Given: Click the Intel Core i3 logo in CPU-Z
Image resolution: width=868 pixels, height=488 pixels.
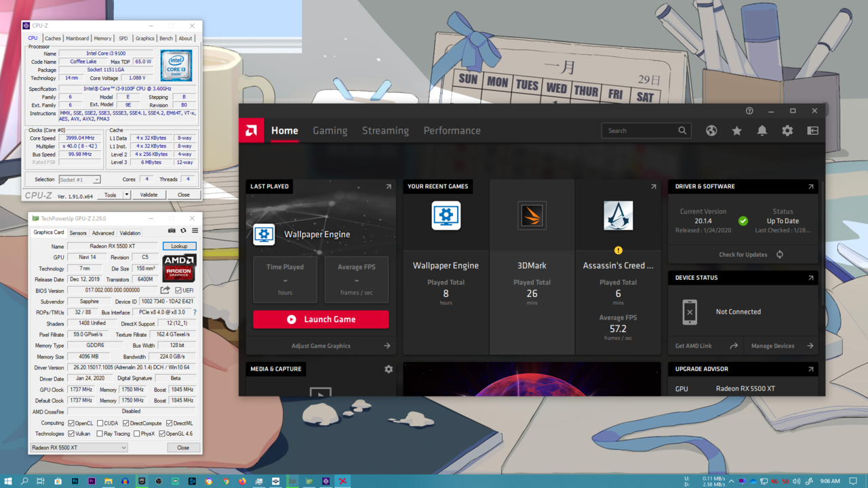Looking at the screenshot, I should [x=176, y=66].
